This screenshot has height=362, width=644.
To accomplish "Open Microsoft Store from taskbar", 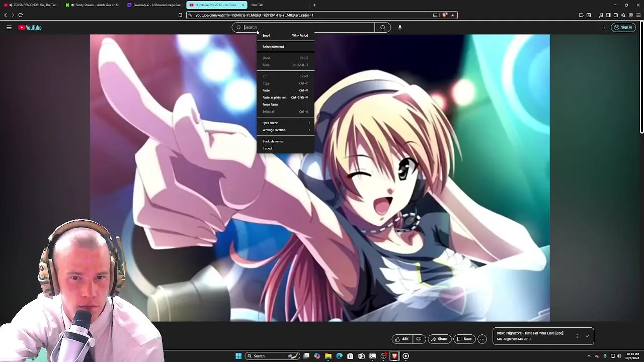I will (350, 356).
